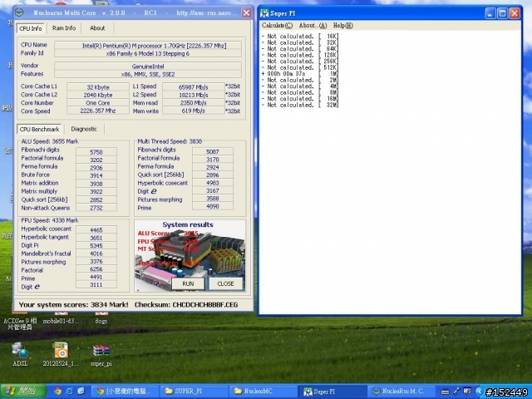Screen dimensions: 532x399
Task: Click the Super PI window title bar icon
Action: tap(264, 13)
